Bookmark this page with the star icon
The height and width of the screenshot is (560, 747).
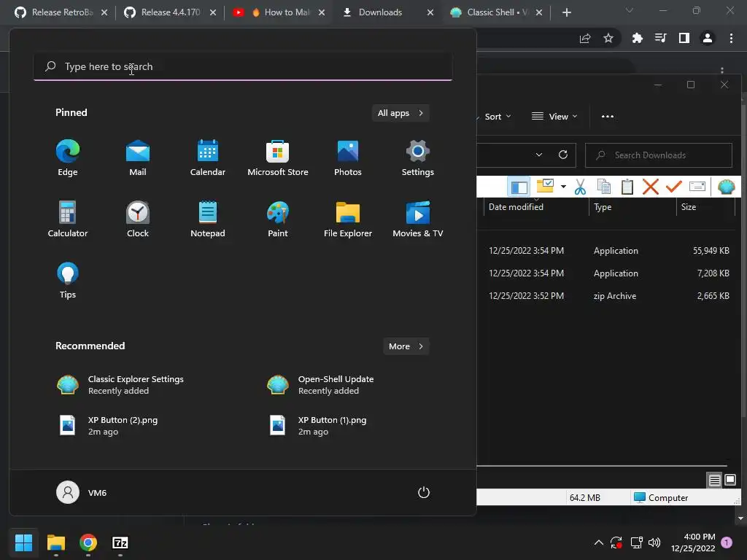pyautogui.click(x=608, y=38)
